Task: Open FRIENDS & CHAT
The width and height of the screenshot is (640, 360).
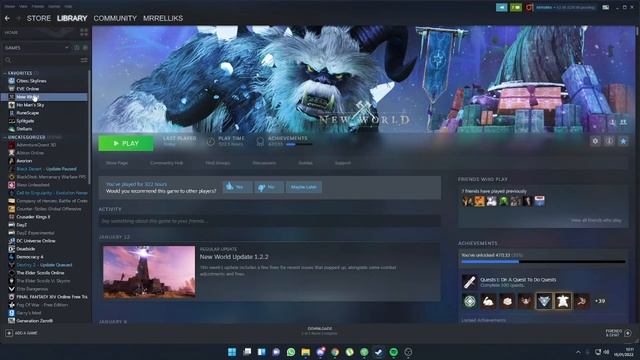Action: point(618,333)
